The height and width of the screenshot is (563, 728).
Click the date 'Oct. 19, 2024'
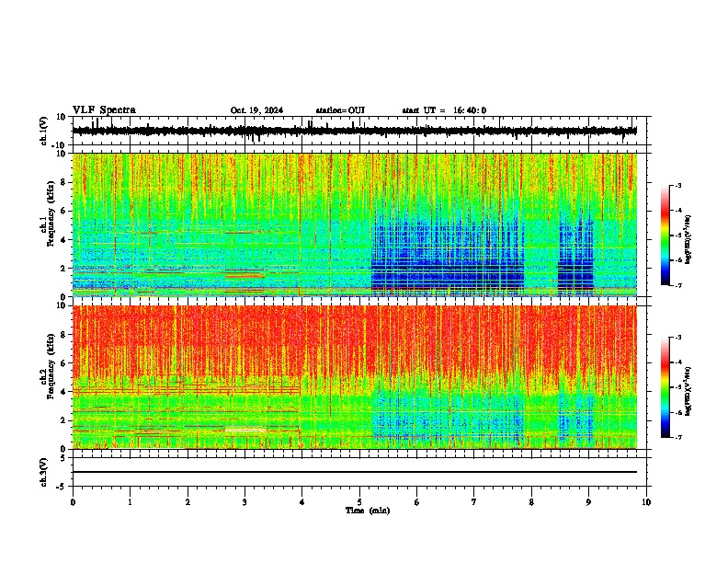click(256, 110)
